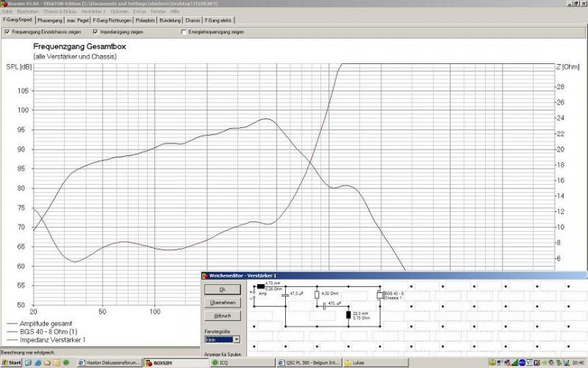Open the Fenstergröße dropdown

click(x=236, y=339)
